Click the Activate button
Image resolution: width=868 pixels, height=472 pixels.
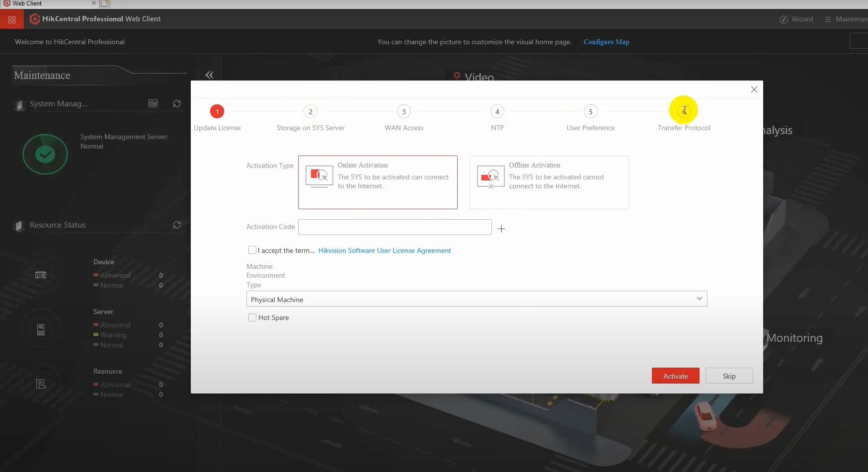pyautogui.click(x=676, y=376)
